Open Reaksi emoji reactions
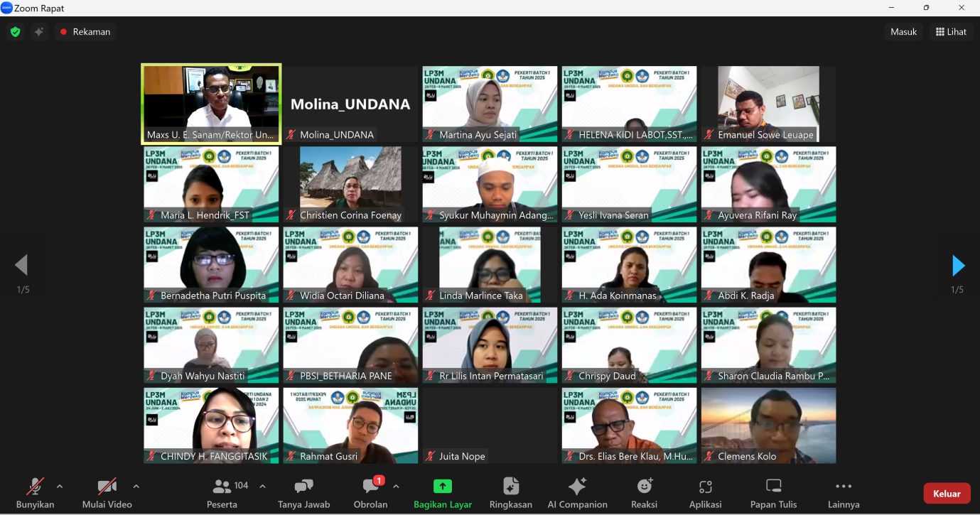 pos(644,493)
